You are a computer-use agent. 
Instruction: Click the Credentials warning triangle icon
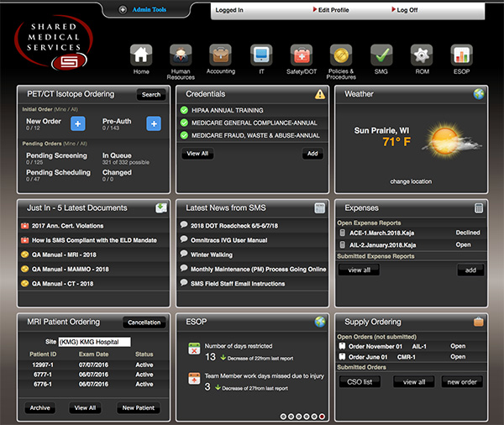(x=320, y=94)
